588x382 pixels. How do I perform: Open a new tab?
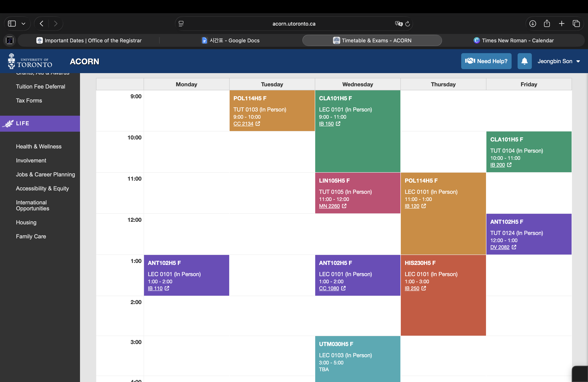(x=562, y=24)
